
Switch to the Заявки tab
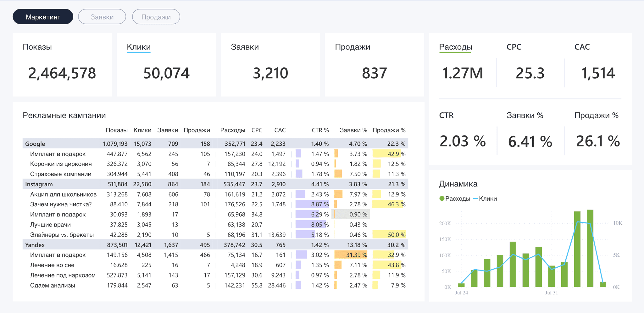coord(102,17)
